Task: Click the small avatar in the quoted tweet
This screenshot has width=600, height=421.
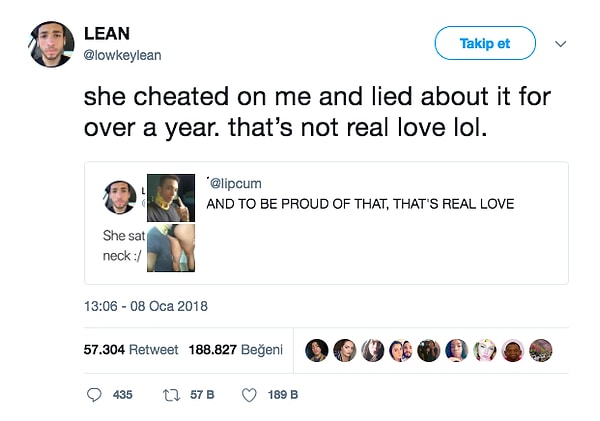Action: tap(120, 197)
